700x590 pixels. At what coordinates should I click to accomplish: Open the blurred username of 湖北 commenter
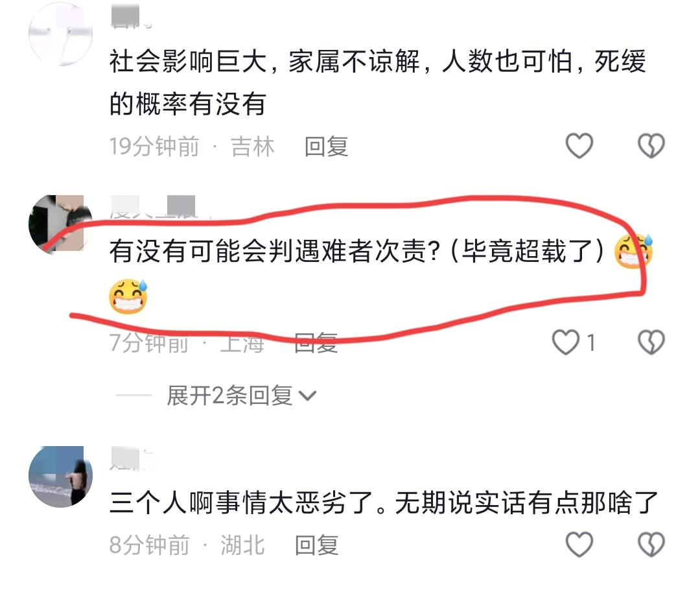131,458
